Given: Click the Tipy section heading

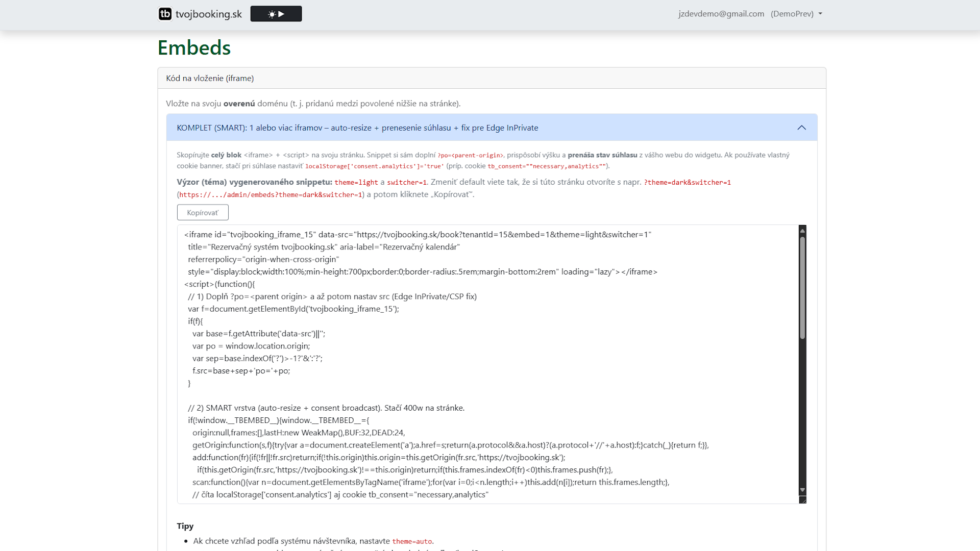Looking at the screenshot, I should 185,526.
